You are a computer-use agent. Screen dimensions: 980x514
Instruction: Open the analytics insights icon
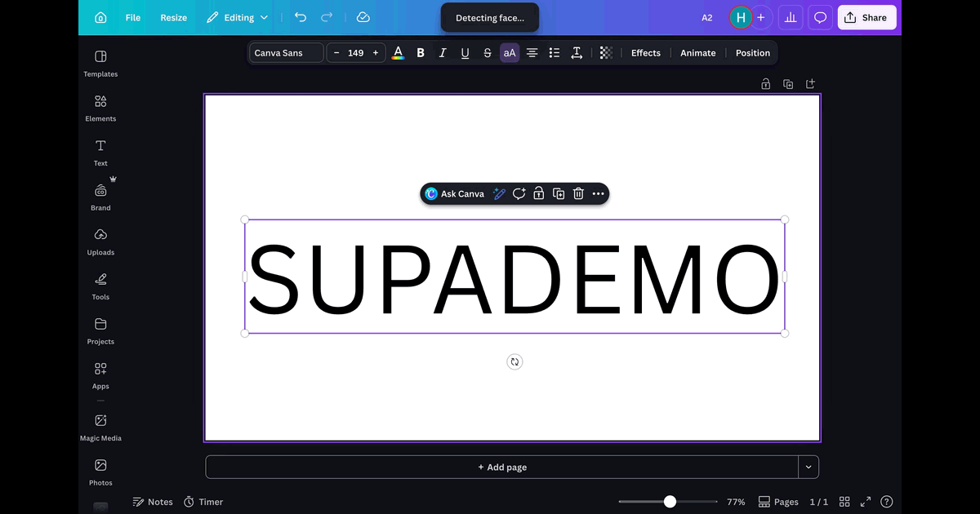(791, 17)
